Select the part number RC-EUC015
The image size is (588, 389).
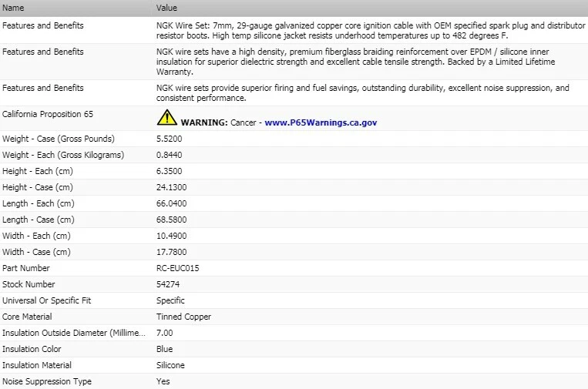click(x=178, y=268)
